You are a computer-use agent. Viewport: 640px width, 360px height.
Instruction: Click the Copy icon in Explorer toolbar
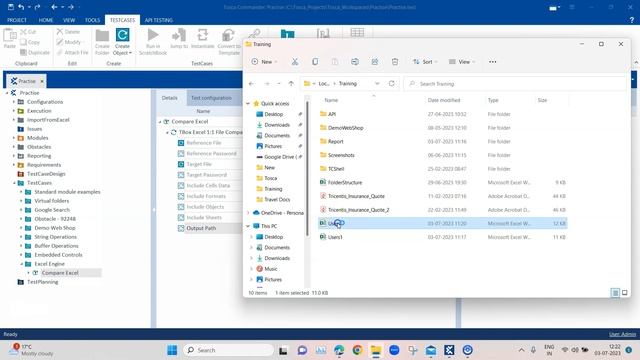315,62
